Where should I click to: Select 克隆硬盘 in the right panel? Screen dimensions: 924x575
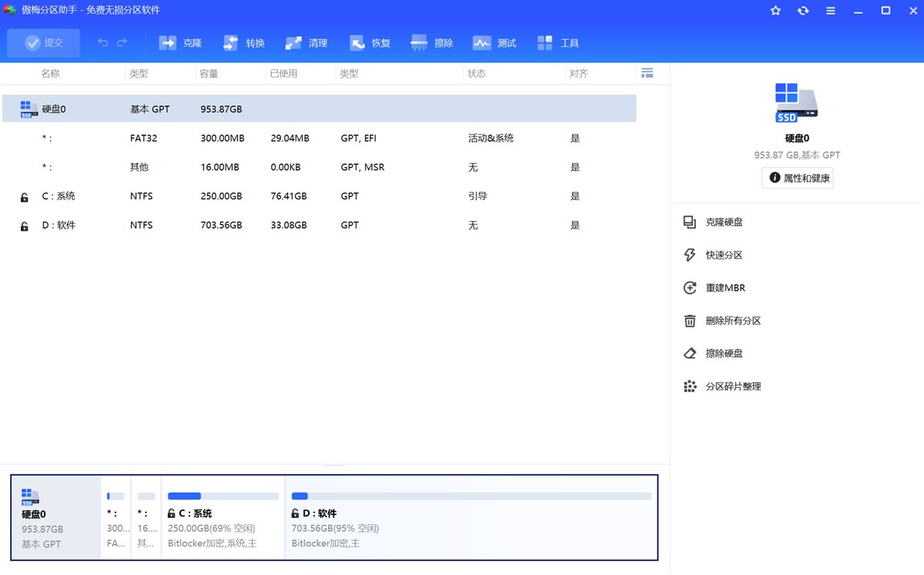(x=724, y=222)
